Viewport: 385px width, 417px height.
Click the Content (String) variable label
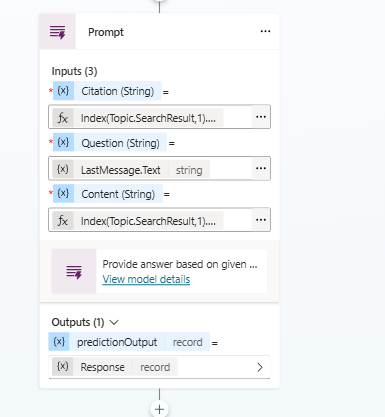pyautogui.click(x=118, y=194)
